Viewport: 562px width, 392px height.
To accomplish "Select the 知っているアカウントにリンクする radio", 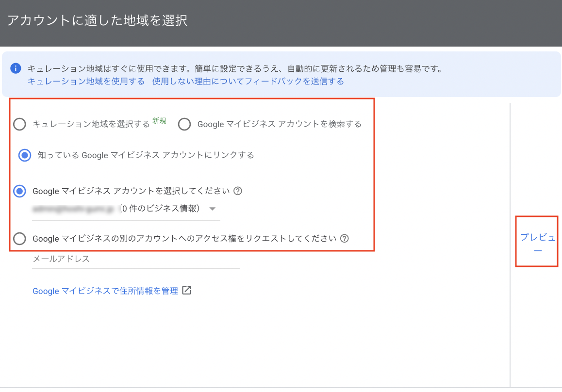I will [25, 155].
